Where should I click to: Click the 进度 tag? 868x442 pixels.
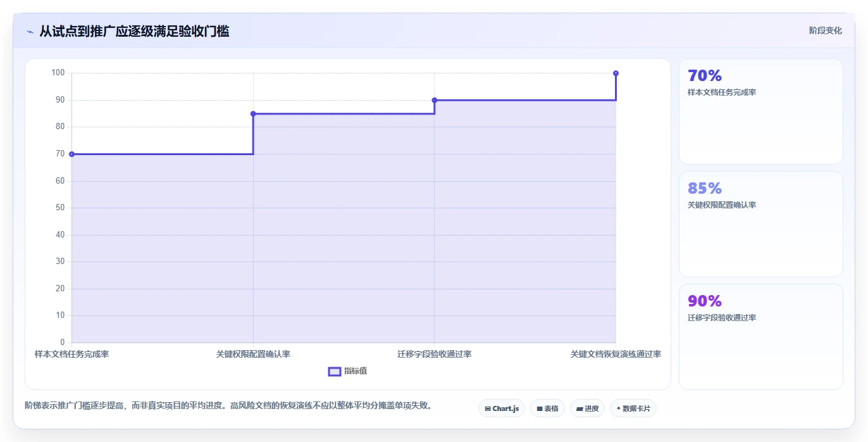point(587,408)
